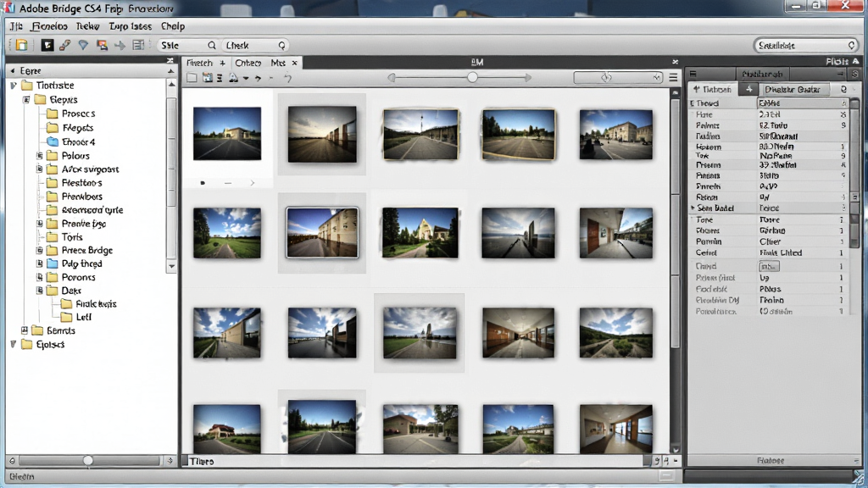Screen dimensions: 868x488
Task: Adjust the thumbnail size slider knob
Action: (472, 78)
